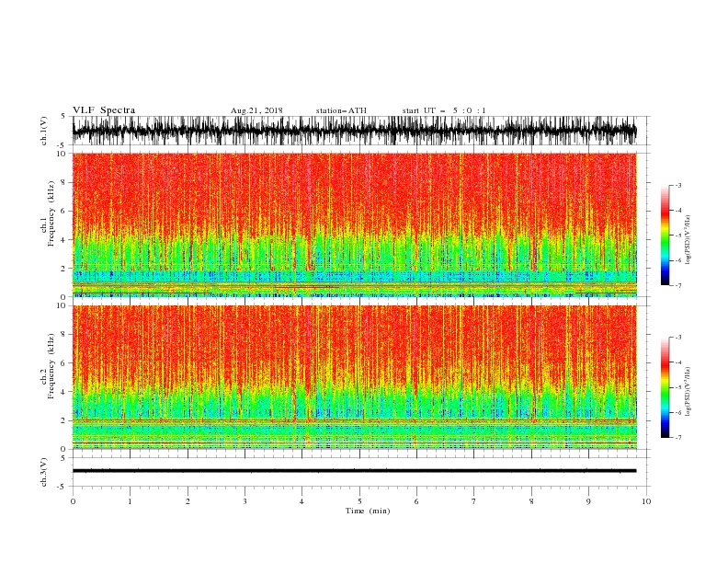The height and width of the screenshot is (563, 728).
Task: Click the ch.1 colorbar "log(PSD)(V²/Hz)" label
Action: coord(688,240)
